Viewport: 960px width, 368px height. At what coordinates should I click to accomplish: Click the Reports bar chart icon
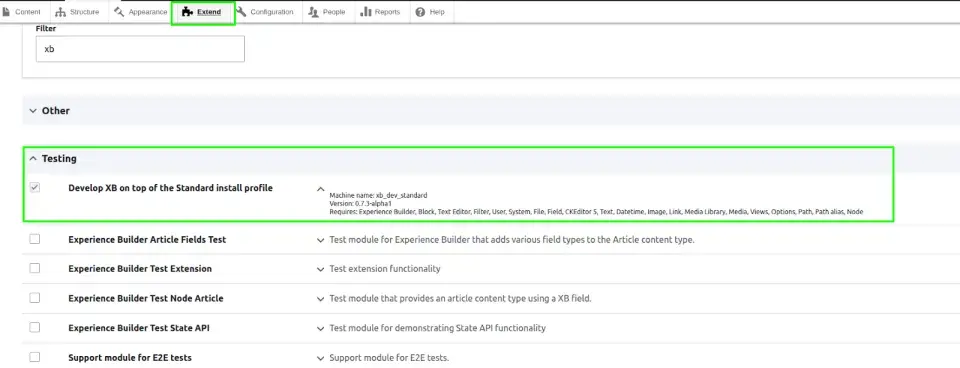click(x=366, y=12)
